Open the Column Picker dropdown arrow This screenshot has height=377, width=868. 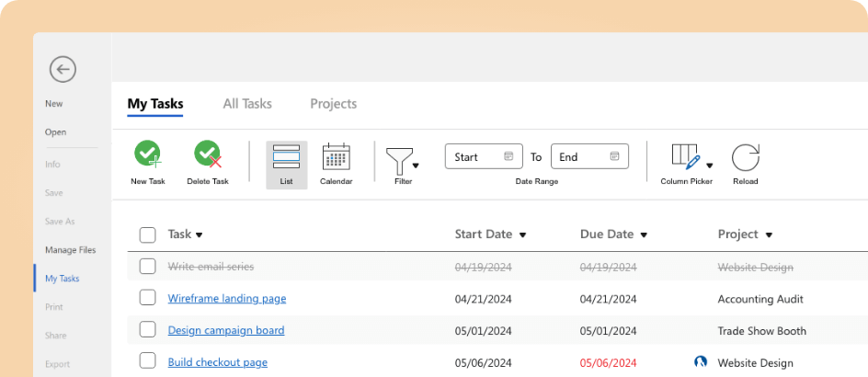pyautogui.click(x=709, y=165)
